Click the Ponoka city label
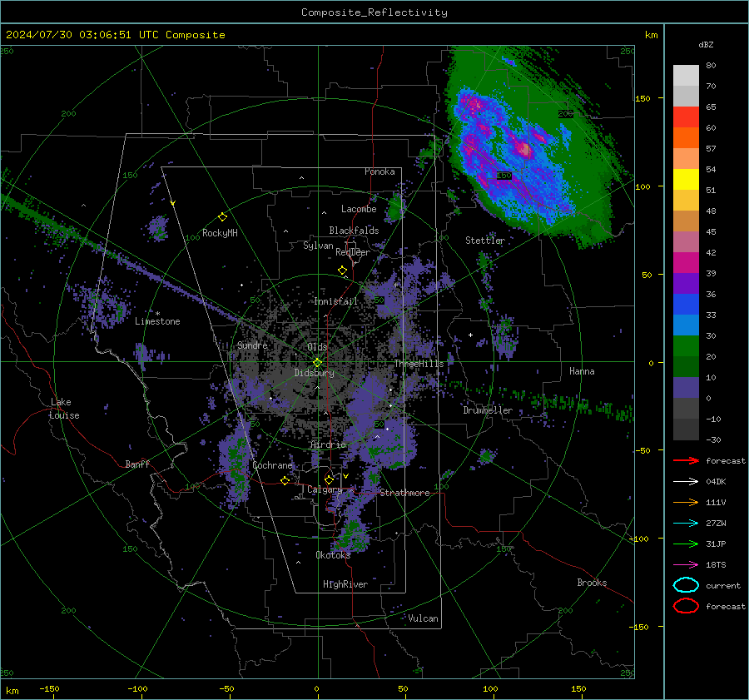The height and width of the screenshot is (700, 749). pos(379,171)
